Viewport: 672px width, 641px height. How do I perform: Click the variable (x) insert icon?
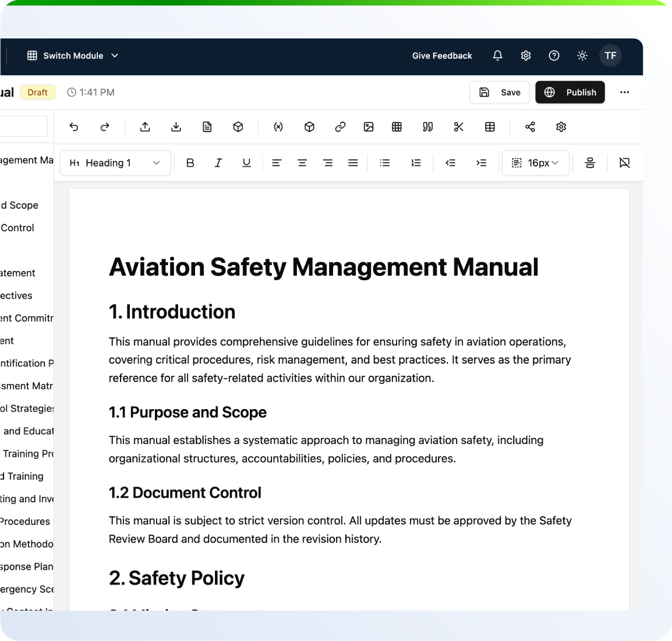coord(278,127)
